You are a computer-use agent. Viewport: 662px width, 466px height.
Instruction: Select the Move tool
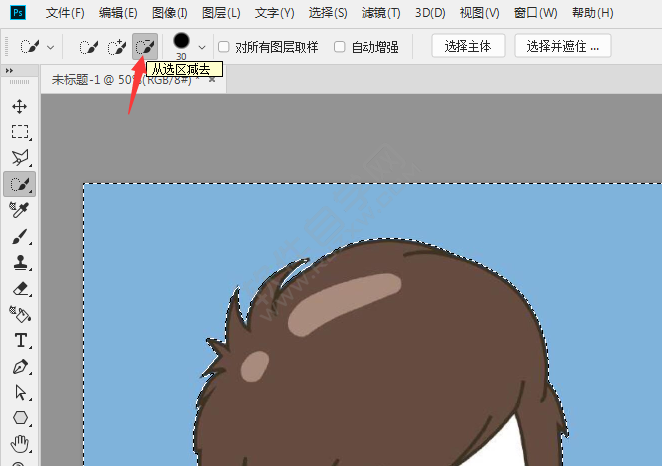click(x=19, y=106)
